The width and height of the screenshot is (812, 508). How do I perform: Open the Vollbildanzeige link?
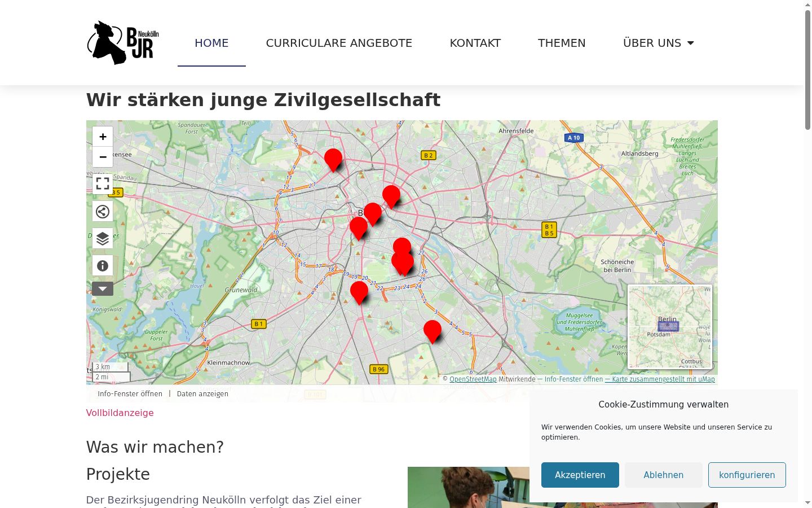[120, 413]
